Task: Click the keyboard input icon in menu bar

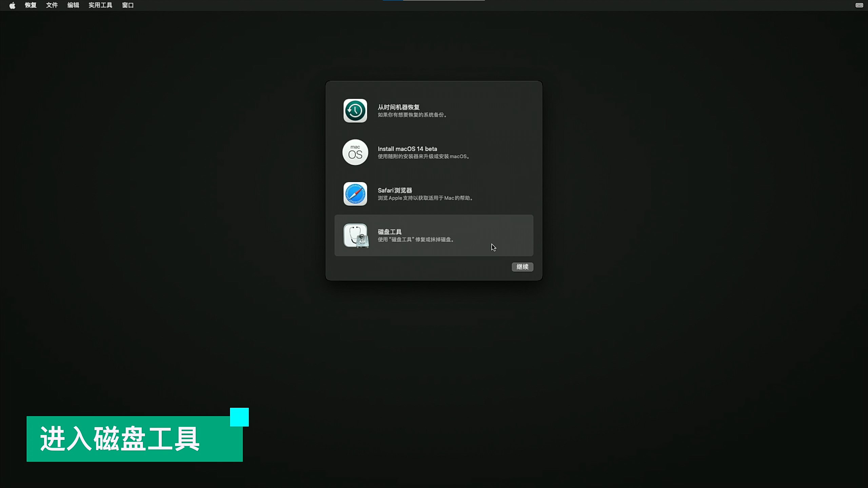Action: coord(859,5)
